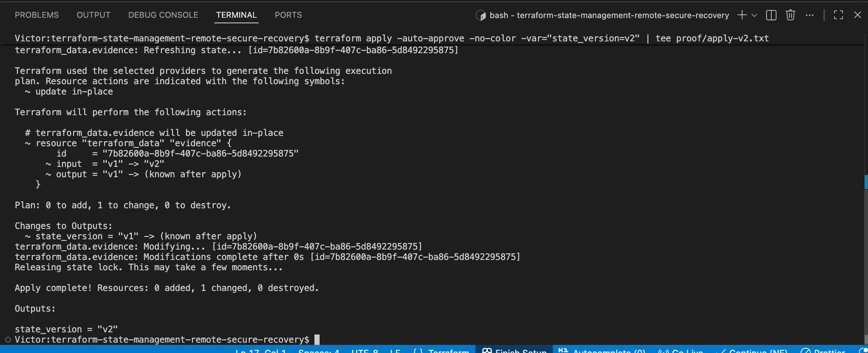Click the terminal cursor at the prompt
The image size is (868, 353).
[x=317, y=340]
